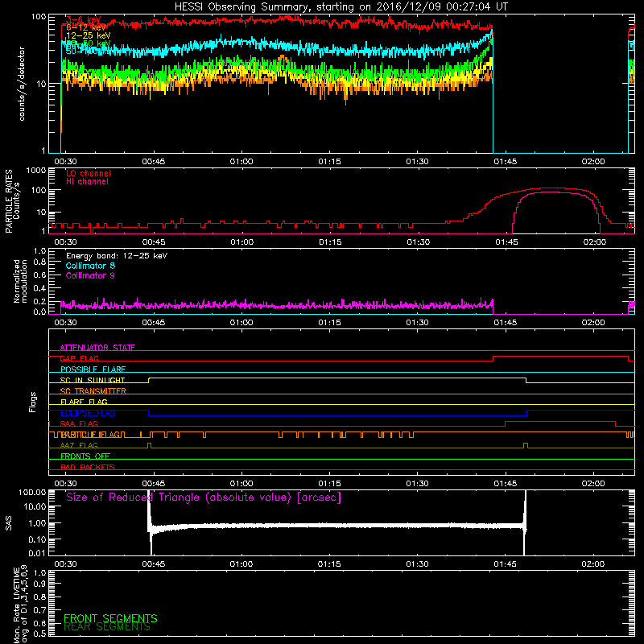Click the GAP FLAG label
Screen dimensions: 644x644
point(79,358)
